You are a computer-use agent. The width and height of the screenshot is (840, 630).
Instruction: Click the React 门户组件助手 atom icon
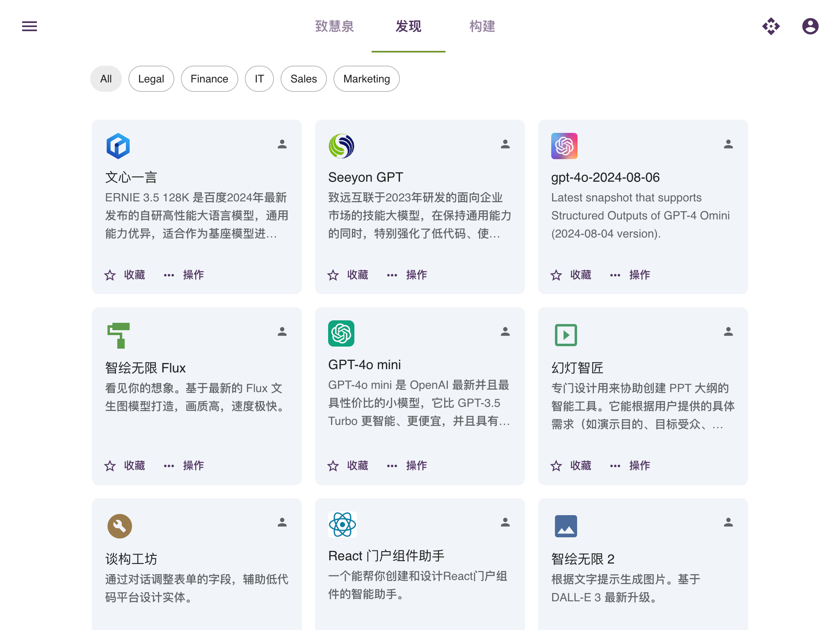coord(342,525)
